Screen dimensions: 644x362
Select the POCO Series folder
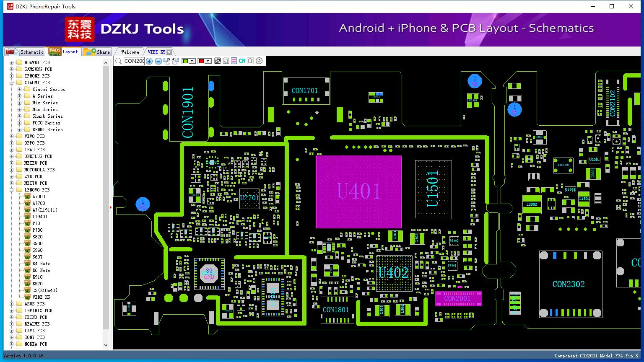[x=46, y=123]
